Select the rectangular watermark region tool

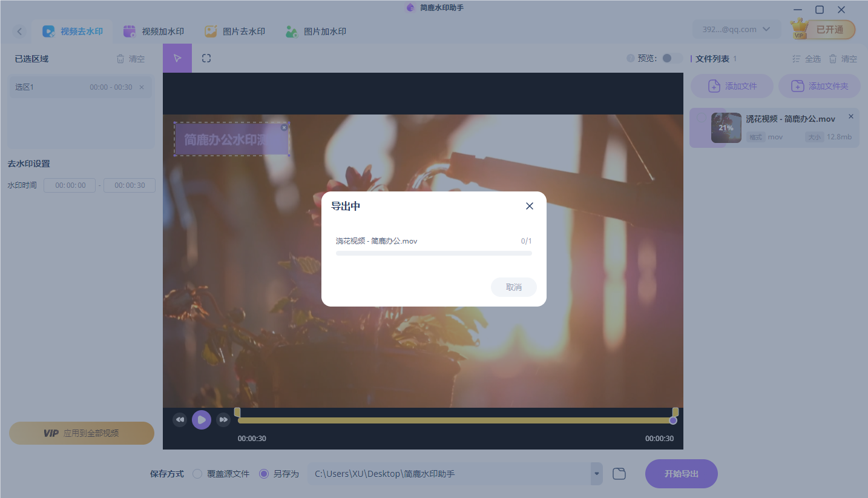coord(206,58)
